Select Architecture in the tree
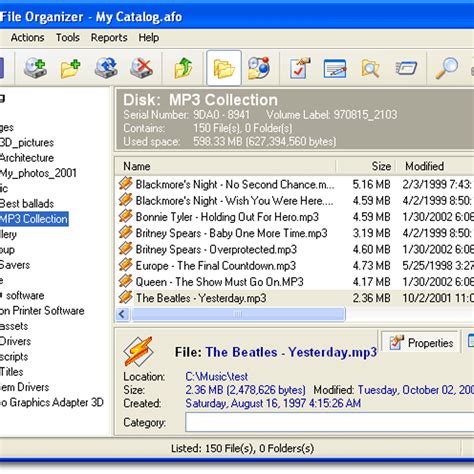Viewport: 474px width, 474px height. pos(27,158)
